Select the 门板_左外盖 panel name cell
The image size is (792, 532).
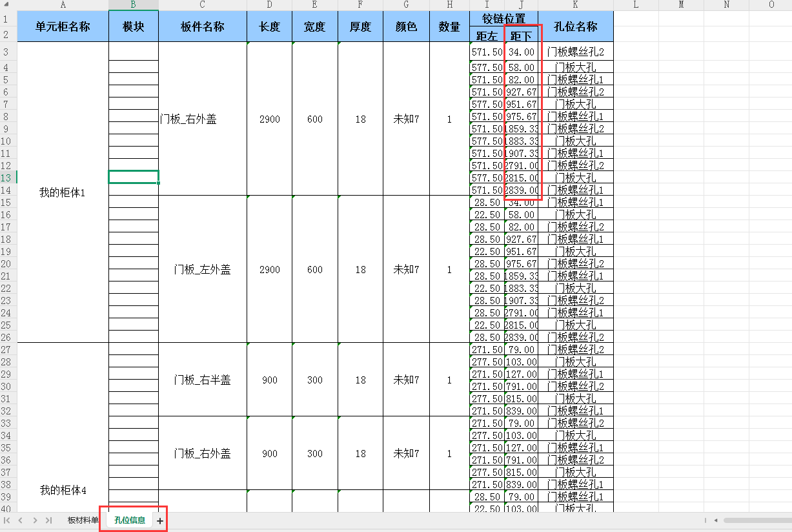tap(203, 269)
